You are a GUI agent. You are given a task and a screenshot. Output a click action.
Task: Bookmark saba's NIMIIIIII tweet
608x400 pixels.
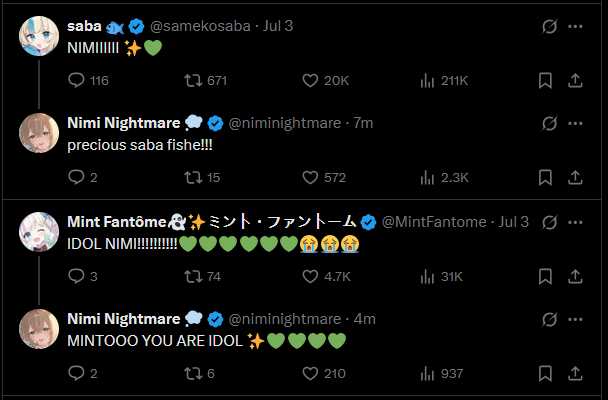click(545, 80)
